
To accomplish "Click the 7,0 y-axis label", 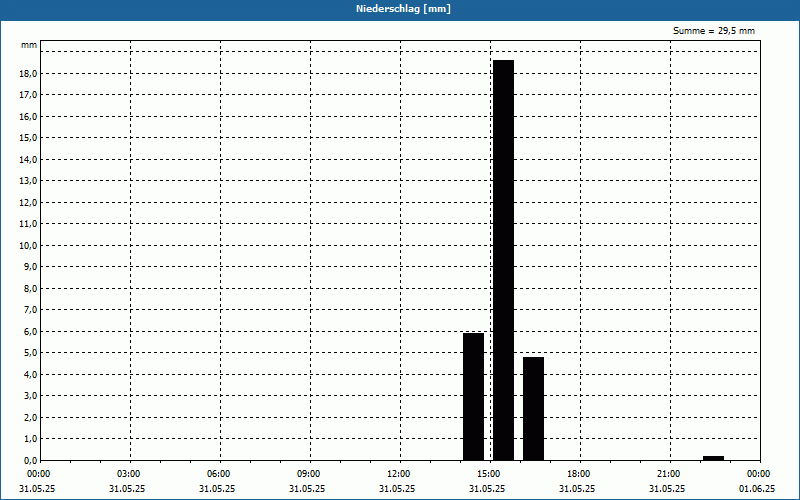I will pyautogui.click(x=30, y=310).
